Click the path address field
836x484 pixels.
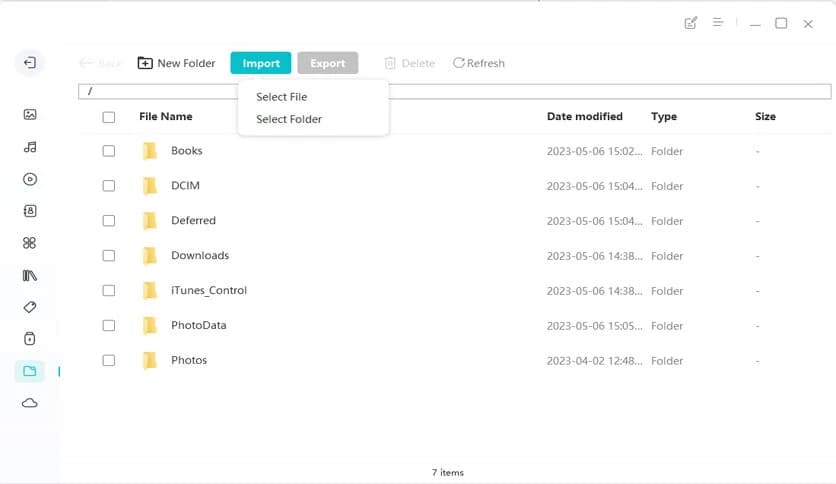[454, 91]
